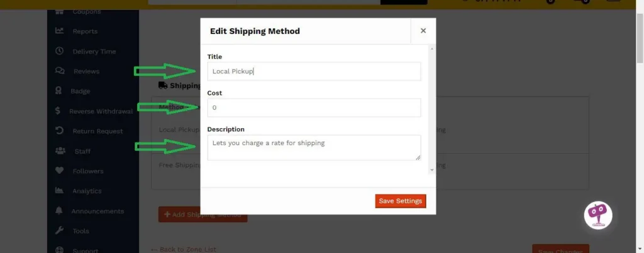Click the Return Request undo icon

(x=59, y=131)
